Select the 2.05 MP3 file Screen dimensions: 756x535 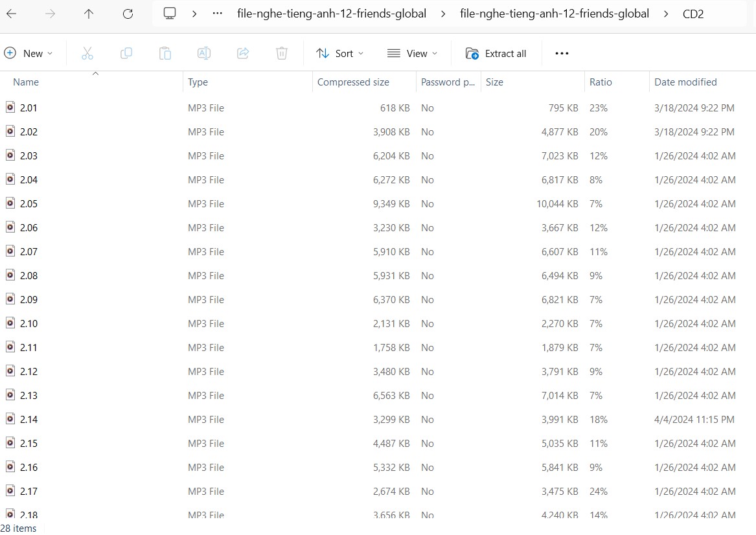click(29, 204)
